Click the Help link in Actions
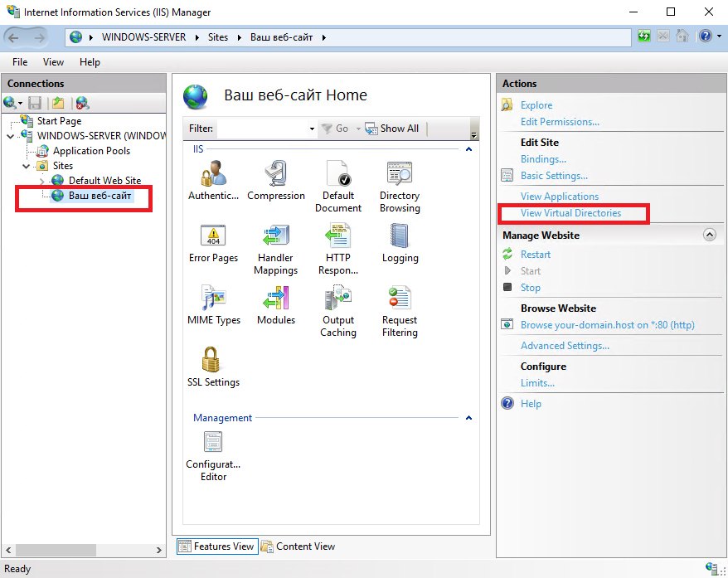 [x=531, y=404]
